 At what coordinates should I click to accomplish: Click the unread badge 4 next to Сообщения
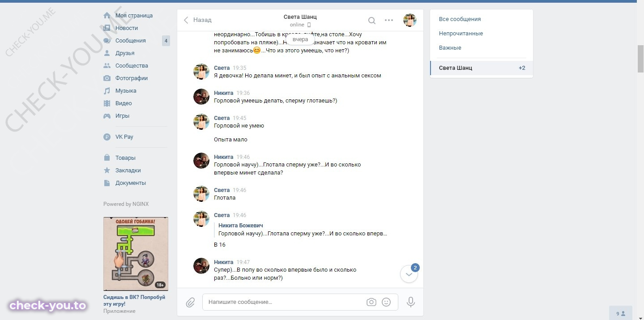[166, 41]
